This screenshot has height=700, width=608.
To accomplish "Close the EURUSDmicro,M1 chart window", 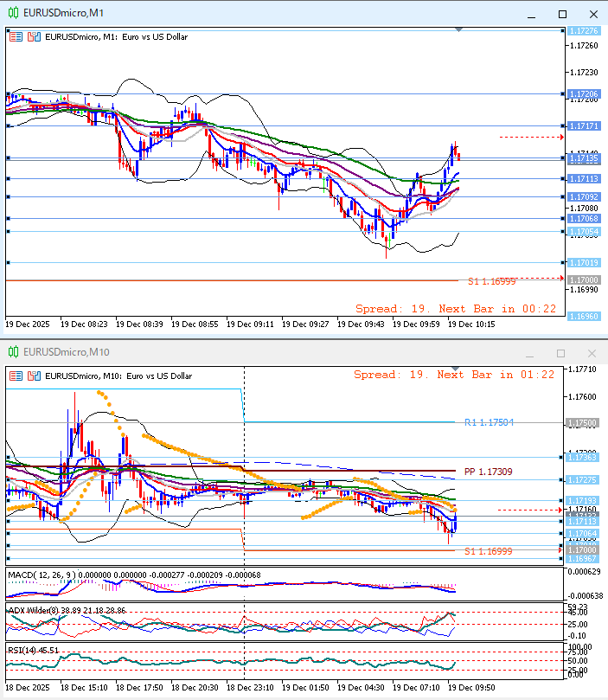I will click(592, 14).
